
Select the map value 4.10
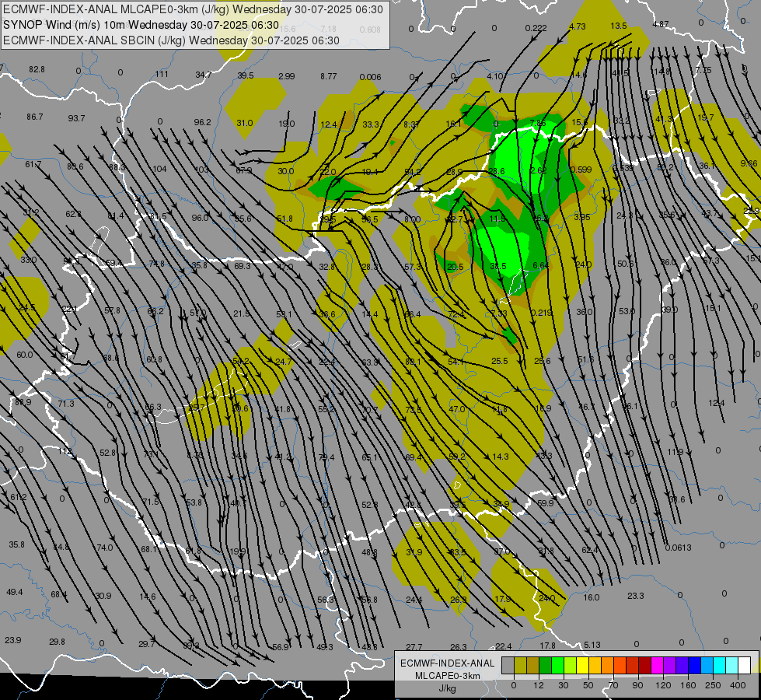pyautogui.click(x=495, y=75)
